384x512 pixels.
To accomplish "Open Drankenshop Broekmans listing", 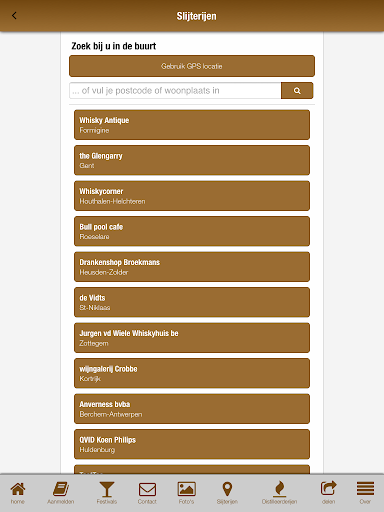I will click(192, 267).
